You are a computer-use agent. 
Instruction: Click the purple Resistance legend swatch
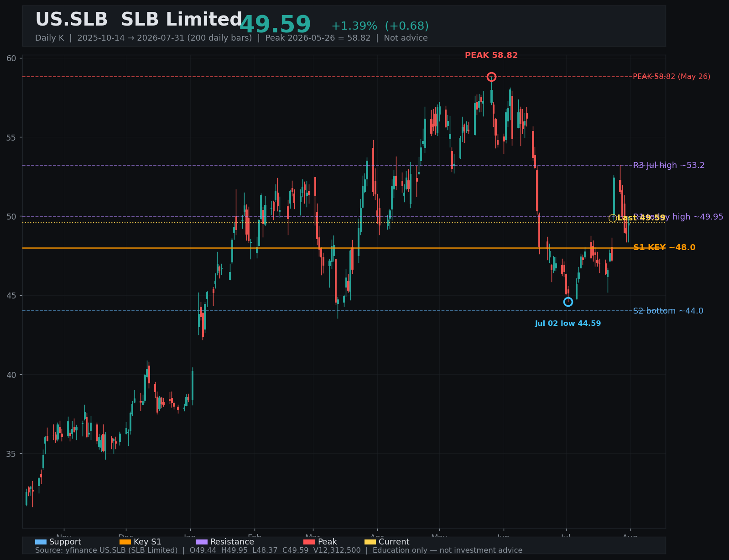(x=202, y=542)
